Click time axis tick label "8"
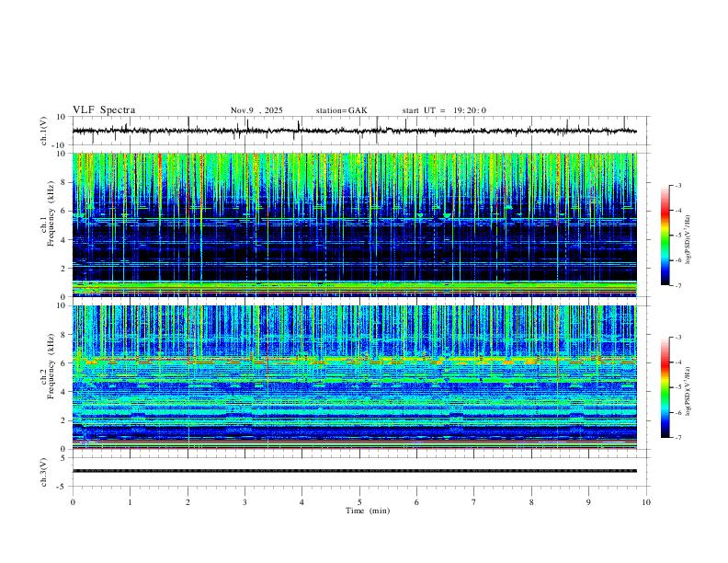Screen dimensions: 728x563 (x=531, y=502)
